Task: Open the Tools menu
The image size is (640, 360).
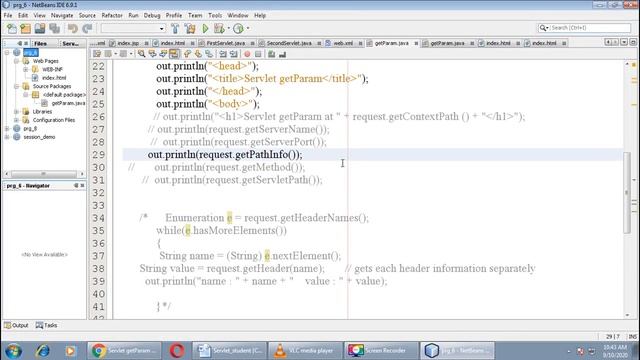Action: pos(215,16)
